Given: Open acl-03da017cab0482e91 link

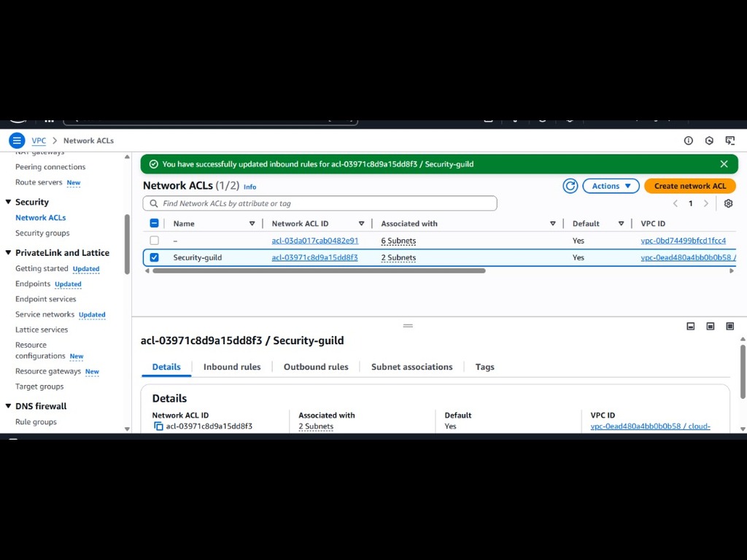Looking at the screenshot, I should (315, 241).
